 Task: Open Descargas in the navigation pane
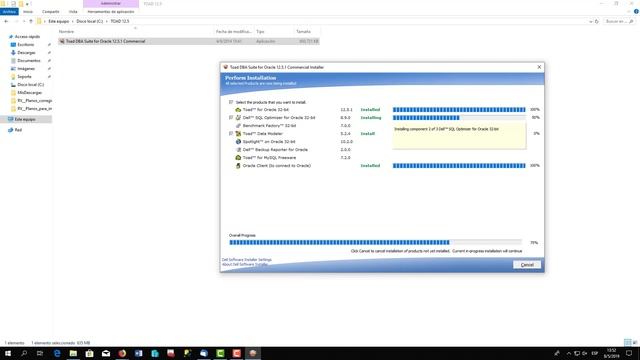[26, 53]
